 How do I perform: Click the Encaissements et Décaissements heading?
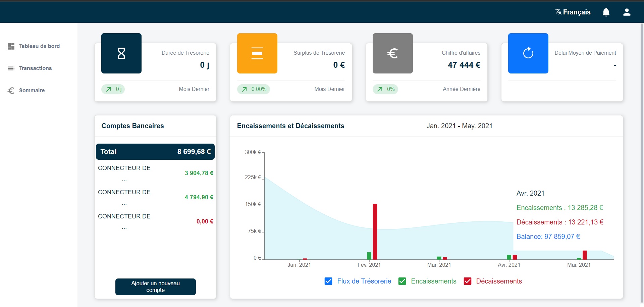pyautogui.click(x=291, y=126)
